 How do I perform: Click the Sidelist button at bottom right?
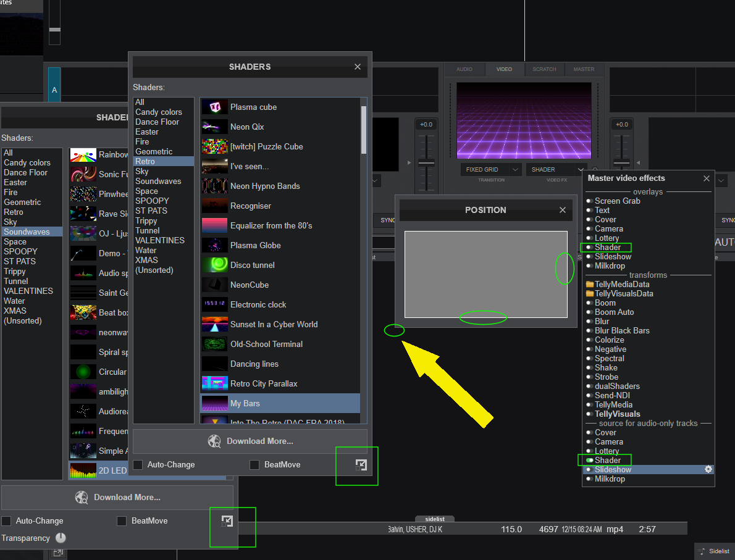pyautogui.click(x=713, y=551)
